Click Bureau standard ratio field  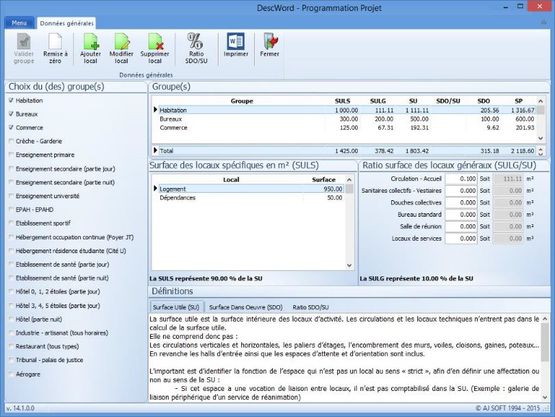click(461, 215)
